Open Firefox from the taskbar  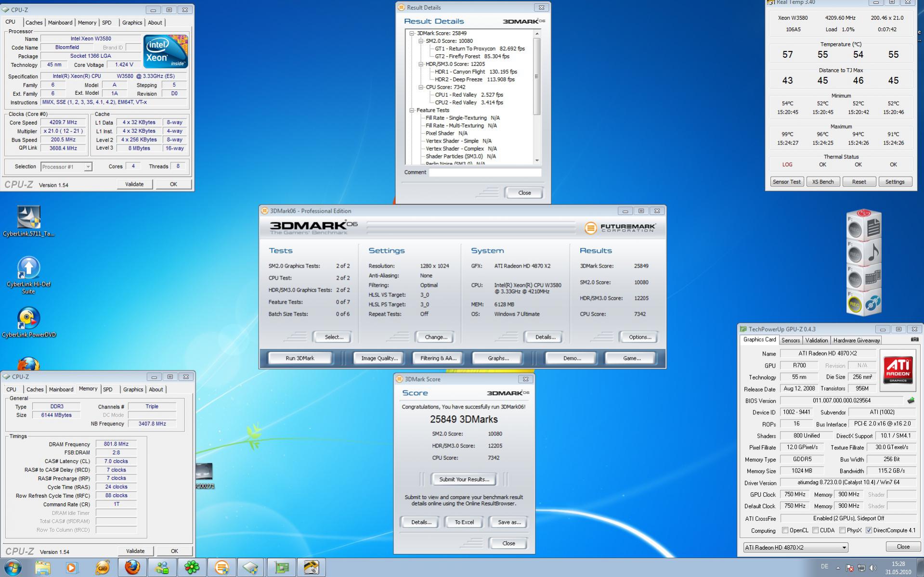[x=132, y=567]
